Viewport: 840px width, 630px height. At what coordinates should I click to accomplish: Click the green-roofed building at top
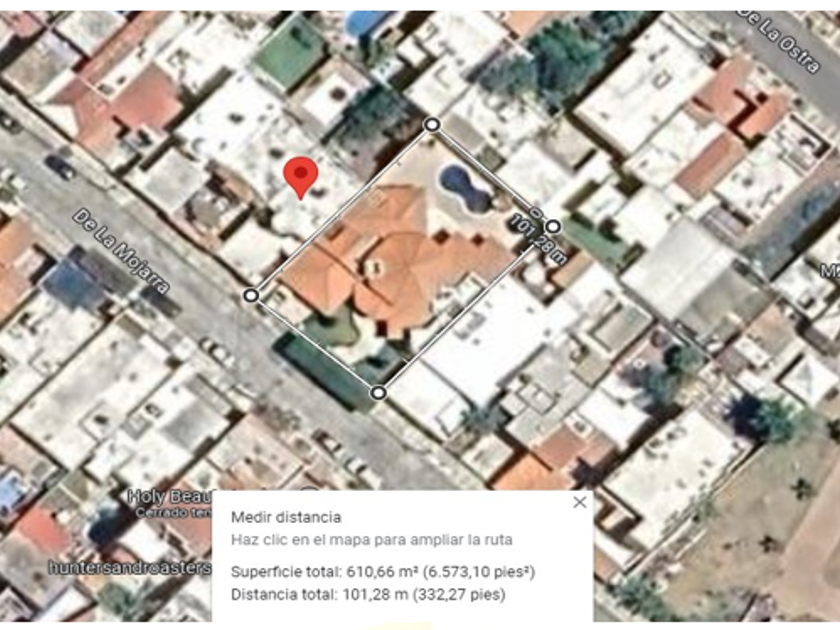(x=290, y=52)
